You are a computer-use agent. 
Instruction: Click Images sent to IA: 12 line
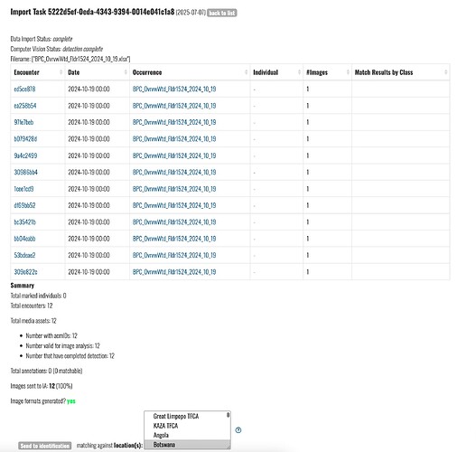[x=42, y=386]
